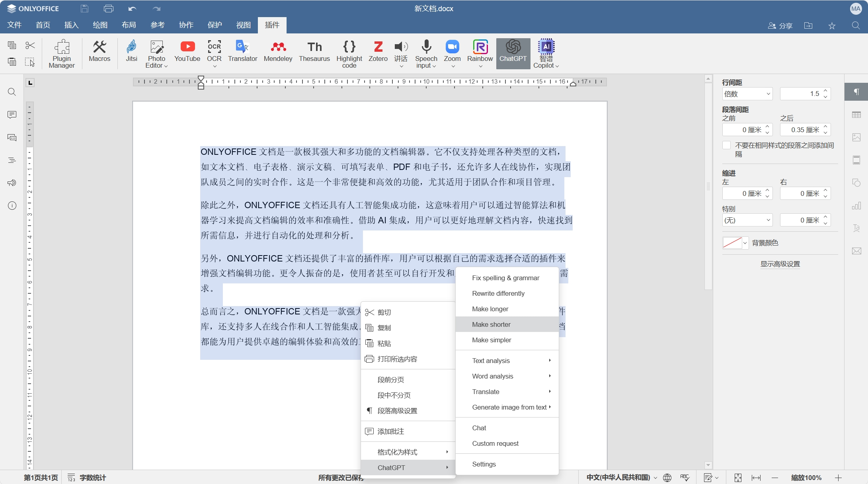
Task: Expand the Word analysis submenu
Action: click(x=507, y=376)
